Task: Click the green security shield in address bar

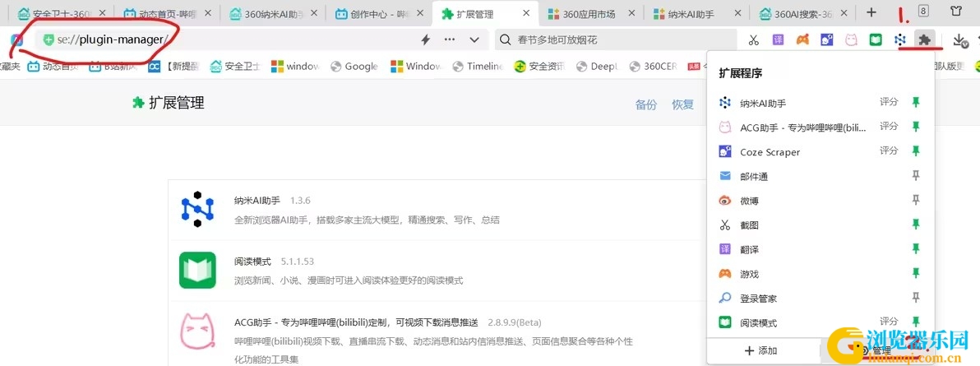Action: [49, 40]
